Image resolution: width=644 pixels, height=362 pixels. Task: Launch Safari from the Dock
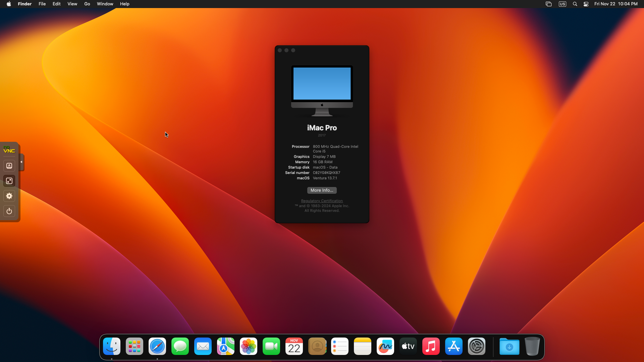(x=157, y=346)
